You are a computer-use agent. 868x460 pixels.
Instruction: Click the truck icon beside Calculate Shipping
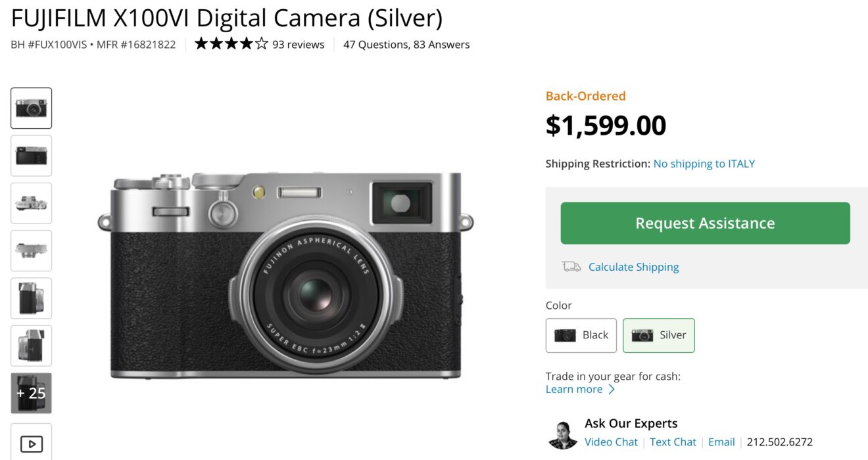click(571, 267)
